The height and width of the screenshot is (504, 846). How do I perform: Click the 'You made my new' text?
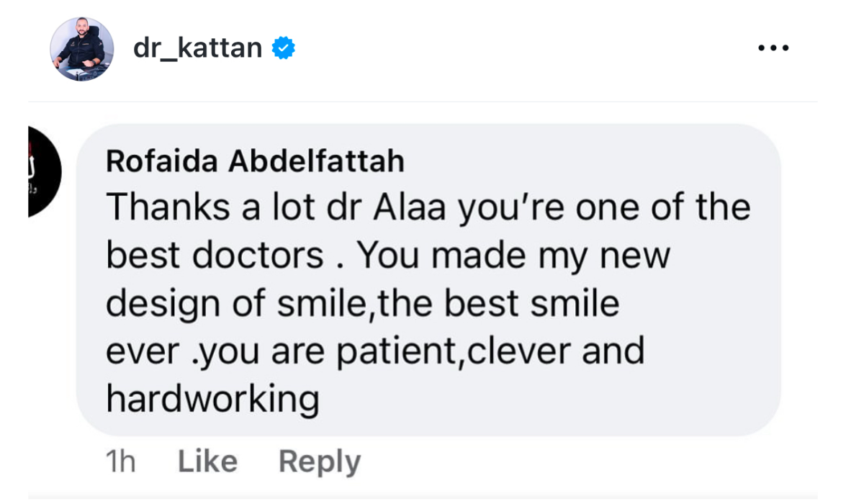coord(513,256)
